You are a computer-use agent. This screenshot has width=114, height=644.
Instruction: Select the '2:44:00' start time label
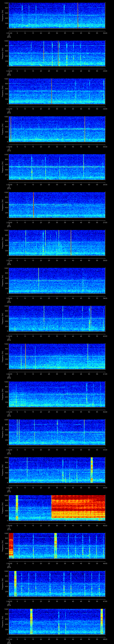tap(9, 525)
